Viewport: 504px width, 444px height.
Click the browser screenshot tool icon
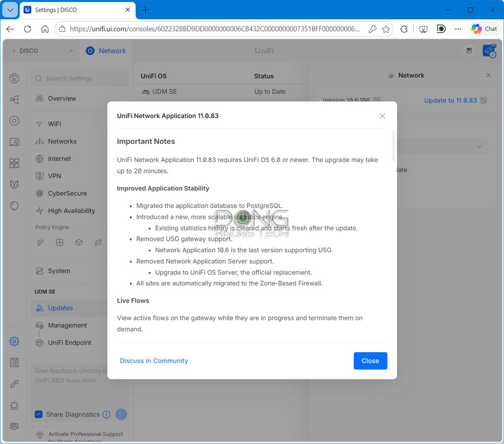(x=423, y=29)
